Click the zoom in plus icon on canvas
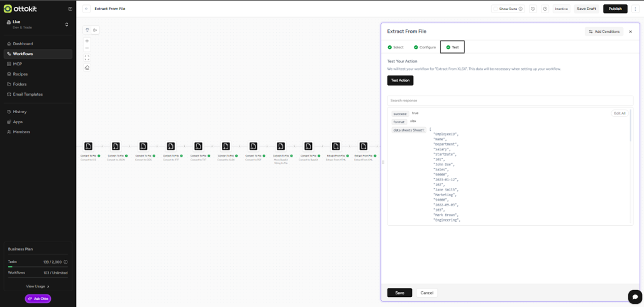 pos(87,41)
